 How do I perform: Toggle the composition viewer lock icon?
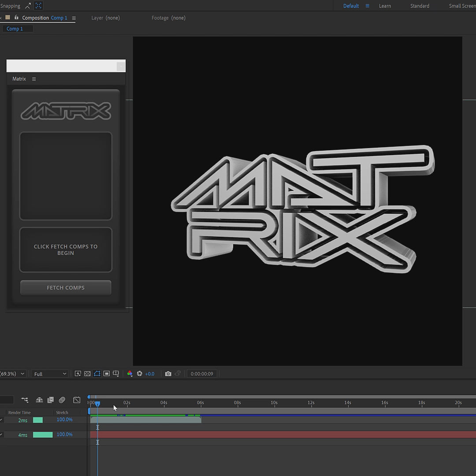pos(16,18)
